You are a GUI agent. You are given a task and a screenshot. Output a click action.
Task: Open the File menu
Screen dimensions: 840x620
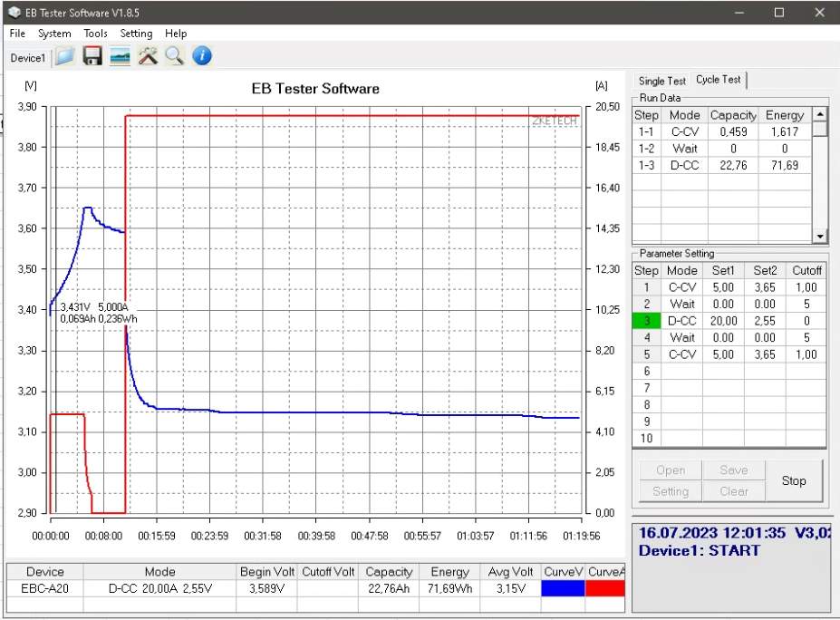17,34
